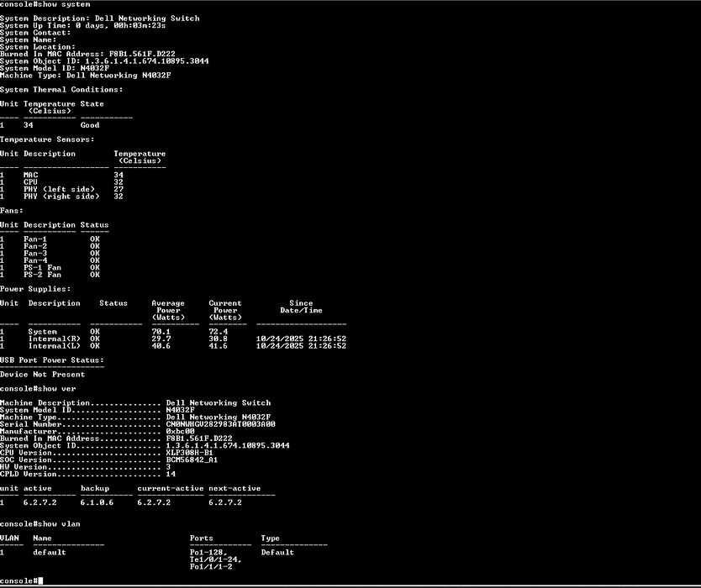The image size is (701, 588).
Task: Click the CPLD Version value 14
Action: click(171, 475)
